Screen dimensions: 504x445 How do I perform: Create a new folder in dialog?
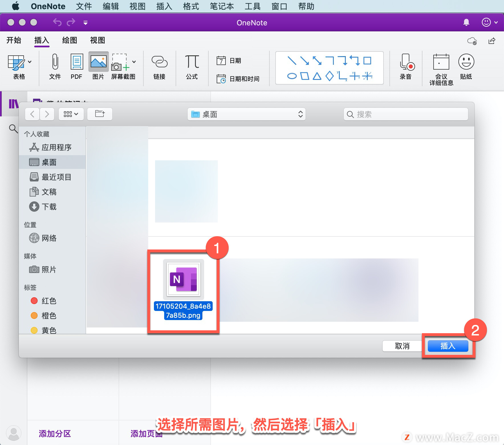tap(100, 114)
